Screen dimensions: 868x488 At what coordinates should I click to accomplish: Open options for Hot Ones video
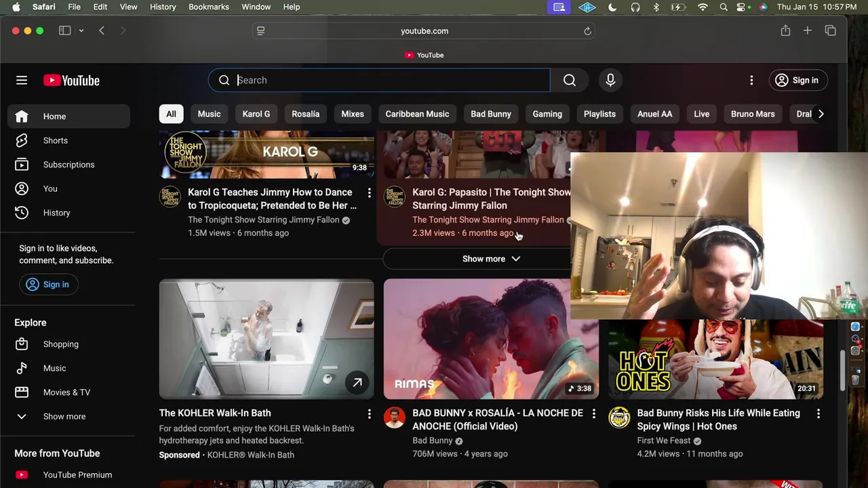(x=818, y=413)
